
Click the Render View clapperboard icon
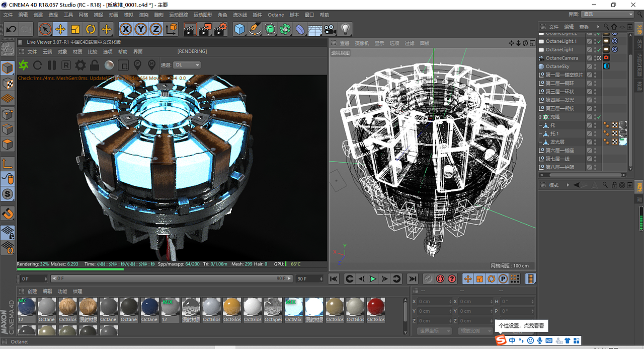coord(189,29)
